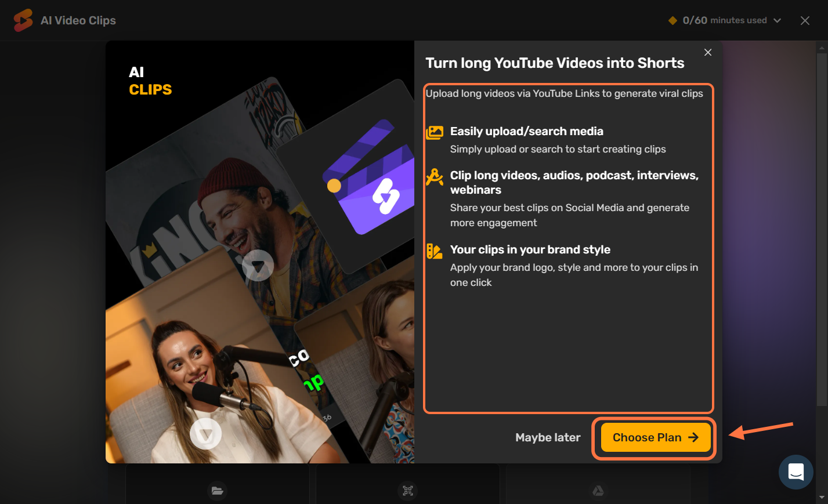The image size is (828, 504).
Task: Click the upload/search media feature icon
Action: 435,133
